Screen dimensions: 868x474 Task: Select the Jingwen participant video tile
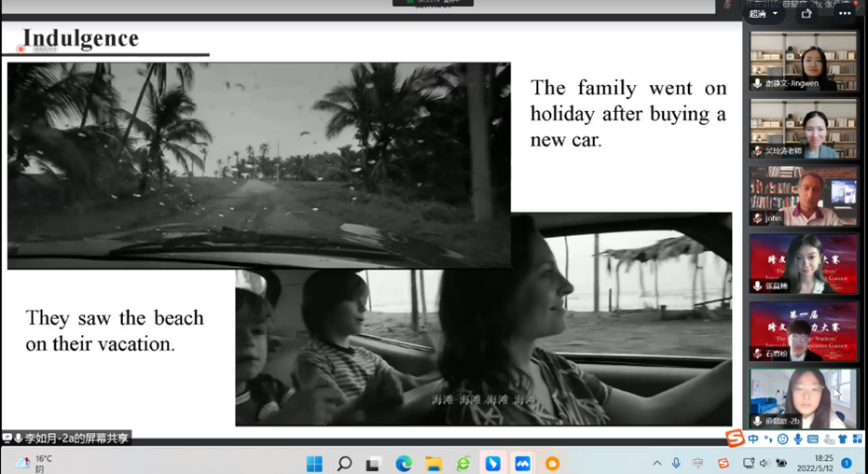pyautogui.click(x=804, y=61)
